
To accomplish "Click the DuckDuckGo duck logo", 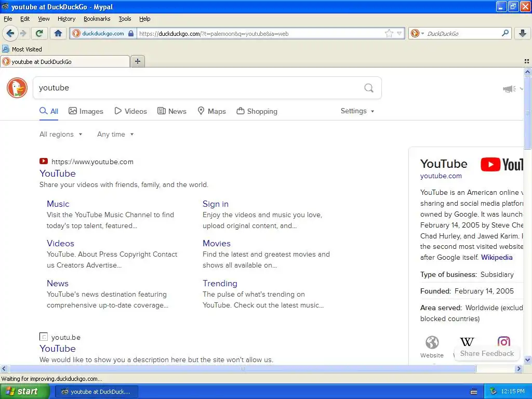I will point(17,87).
